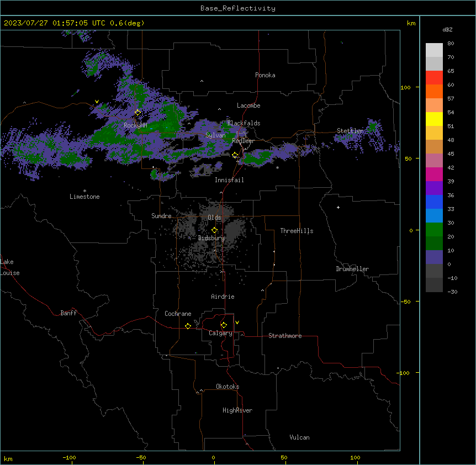The height and width of the screenshot is (465, 476).
Task: Click the 80 value in the dBZ legend
Action: [x=451, y=44]
